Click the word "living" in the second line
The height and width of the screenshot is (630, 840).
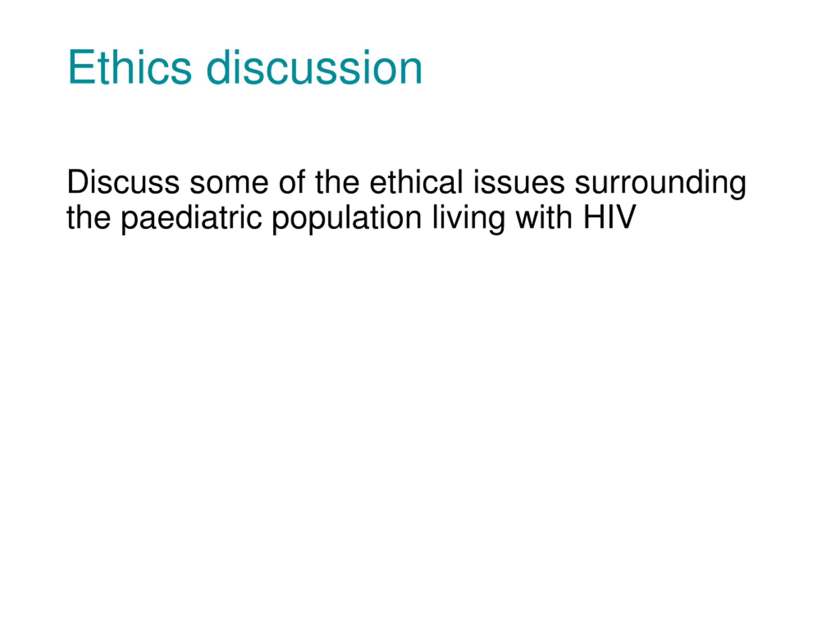[x=469, y=218]
